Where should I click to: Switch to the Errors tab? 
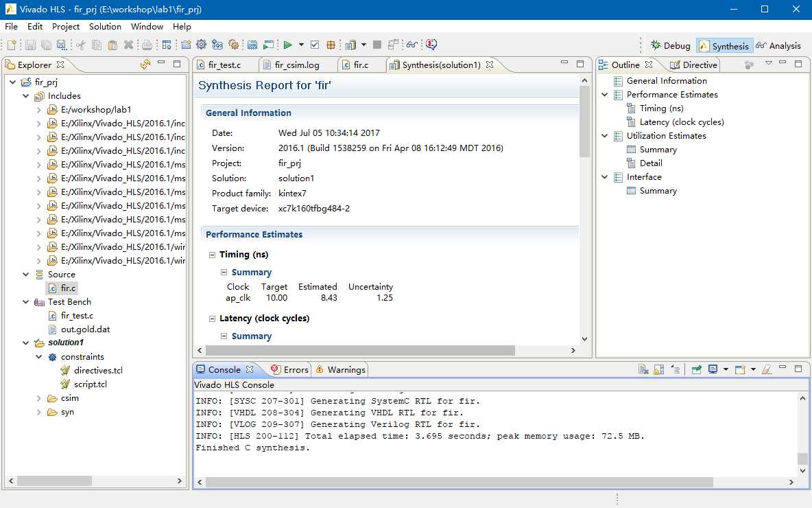(x=290, y=369)
